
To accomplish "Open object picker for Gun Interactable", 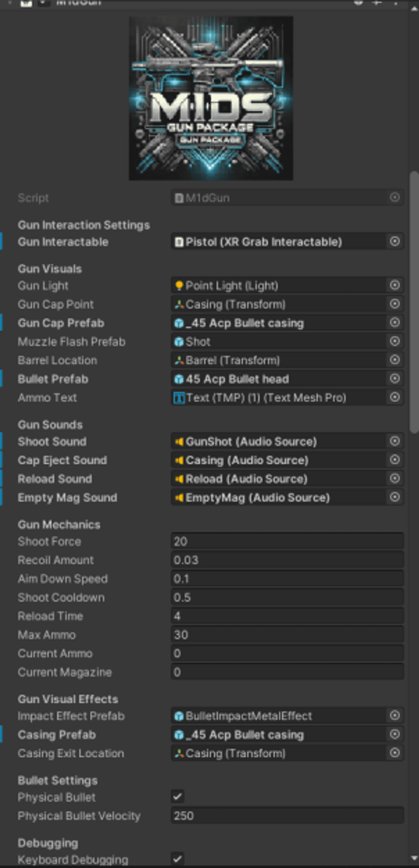I will click(395, 241).
